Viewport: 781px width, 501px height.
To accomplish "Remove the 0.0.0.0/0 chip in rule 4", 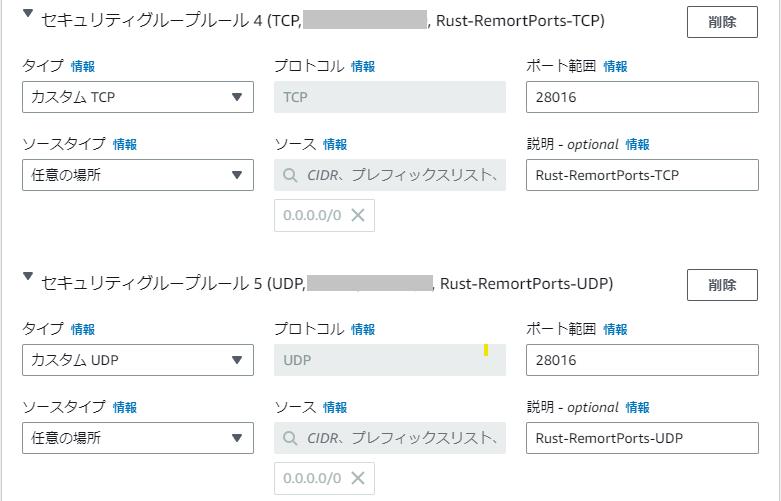I will tap(357, 215).
